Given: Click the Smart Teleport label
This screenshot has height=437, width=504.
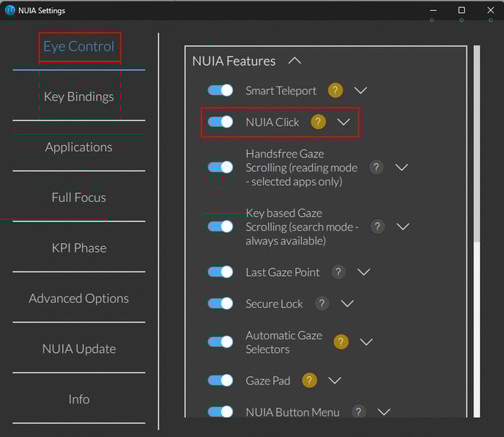Looking at the screenshot, I should pyautogui.click(x=281, y=91).
